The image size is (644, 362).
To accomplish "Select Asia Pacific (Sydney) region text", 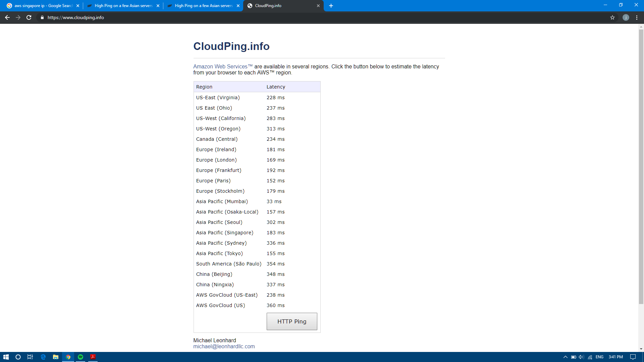I will [221, 243].
